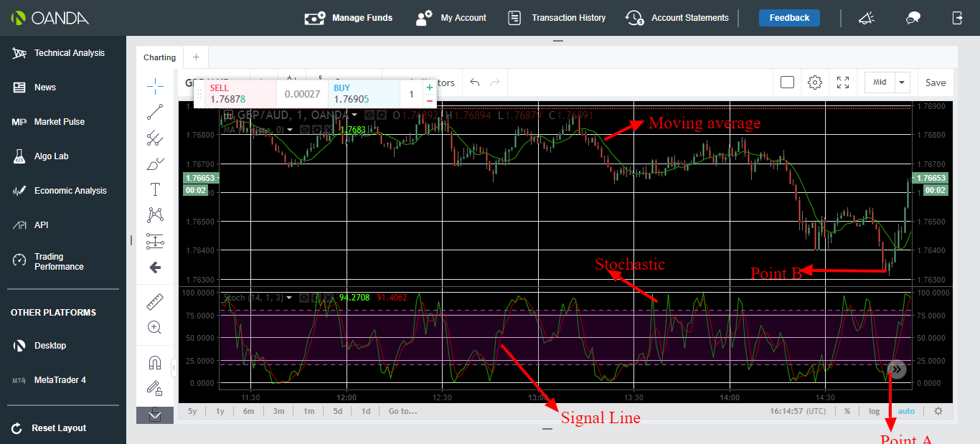Collapse the drawing toolbar side handle
980x444 pixels.
pos(174,367)
